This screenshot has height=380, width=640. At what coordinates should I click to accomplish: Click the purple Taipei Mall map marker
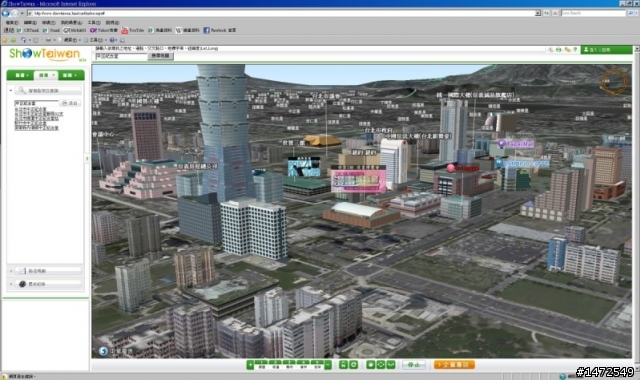(516, 144)
